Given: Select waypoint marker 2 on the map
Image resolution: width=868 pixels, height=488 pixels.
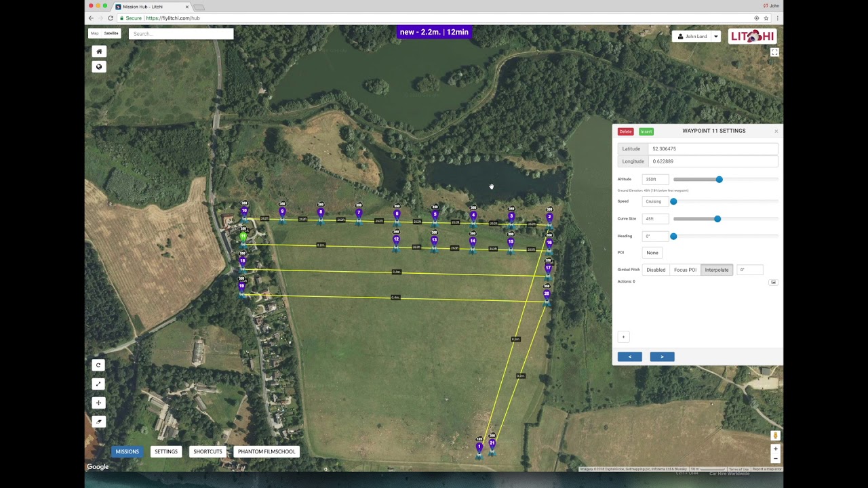Looking at the screenshot, I should 549,218.
